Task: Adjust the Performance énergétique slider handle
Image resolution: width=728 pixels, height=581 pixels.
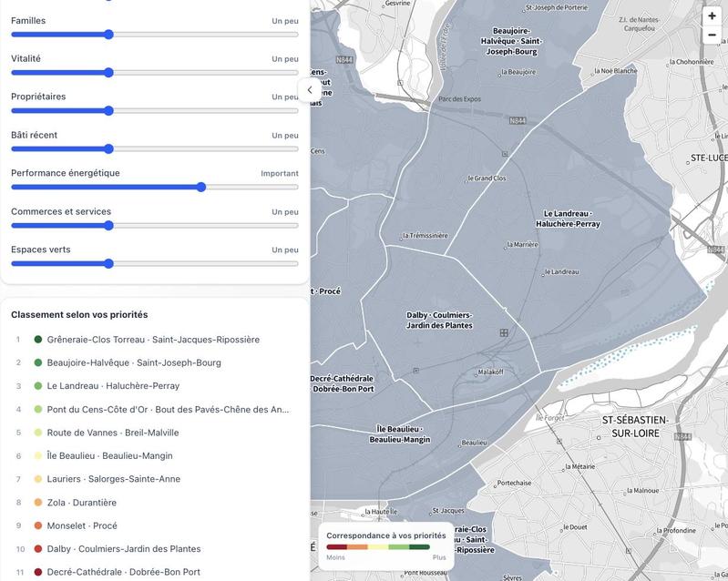Action: click(201, 187)
